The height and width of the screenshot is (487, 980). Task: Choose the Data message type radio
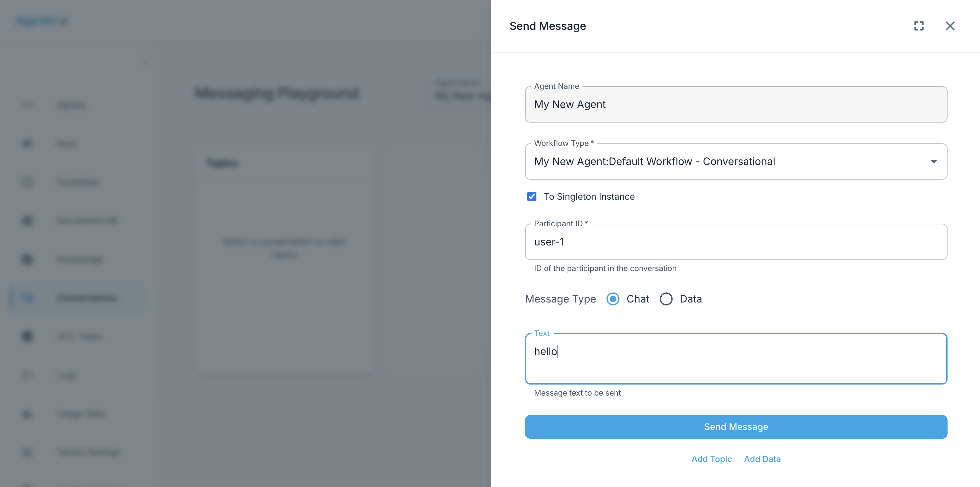coord(666,299)
